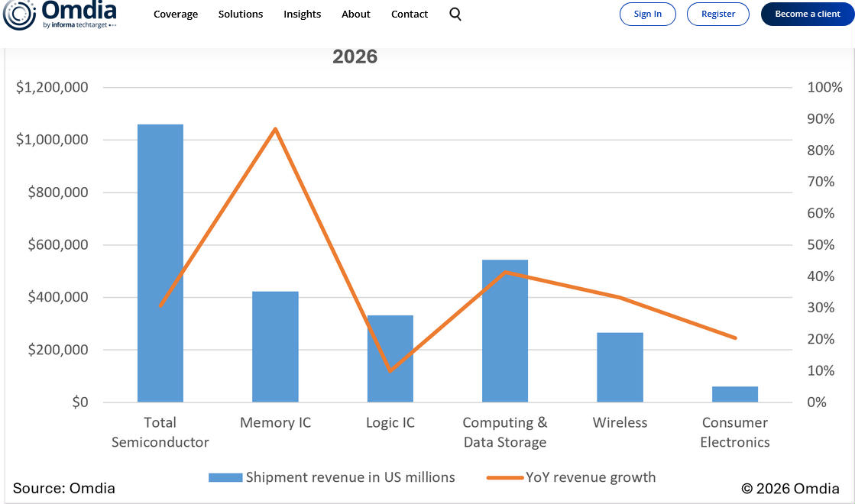Screen dimensions: 855x504
Task: Open the Contact page link
Action: pyautogui.click(x=410, y=14)
